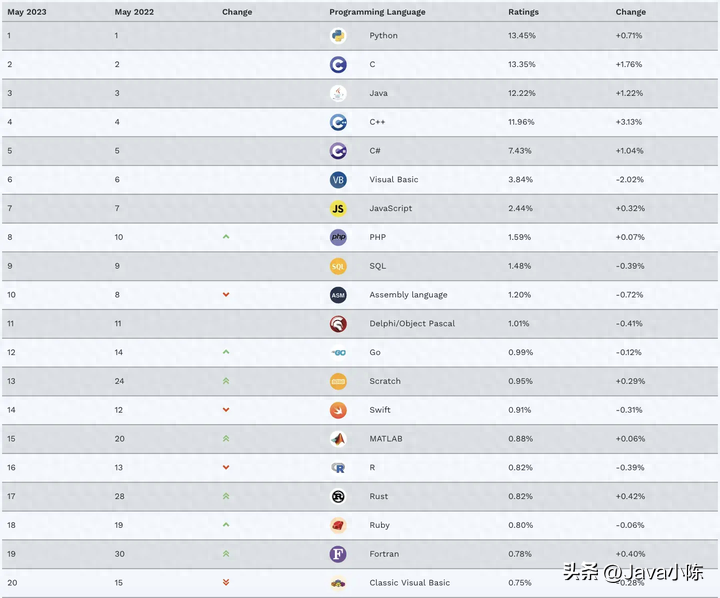Click double down arrow for Classic Visual Basic
This screenshot has width=720, height=598.
tap(226, 582)
